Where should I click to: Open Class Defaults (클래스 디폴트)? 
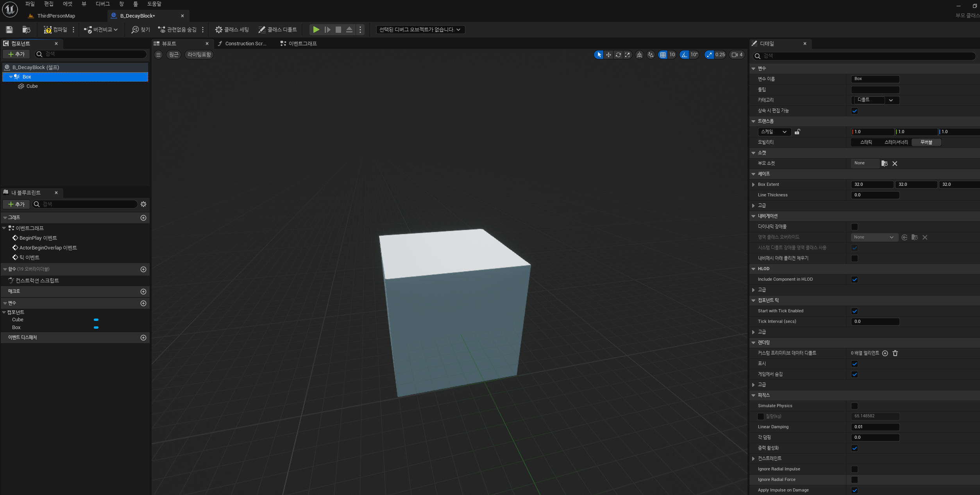click(277, 30)
